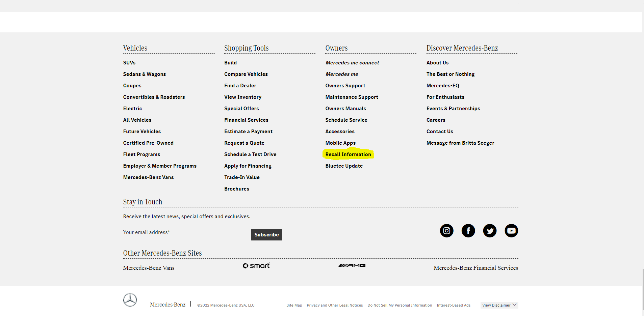
Task: Open Mercedes-Benz Vans under Other Sites
Action: tap(149, 268)
